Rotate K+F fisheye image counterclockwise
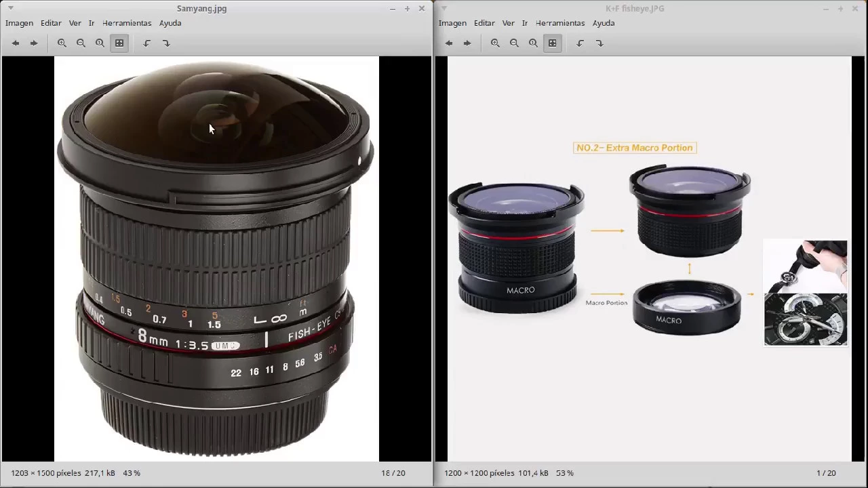 point(580,43)
